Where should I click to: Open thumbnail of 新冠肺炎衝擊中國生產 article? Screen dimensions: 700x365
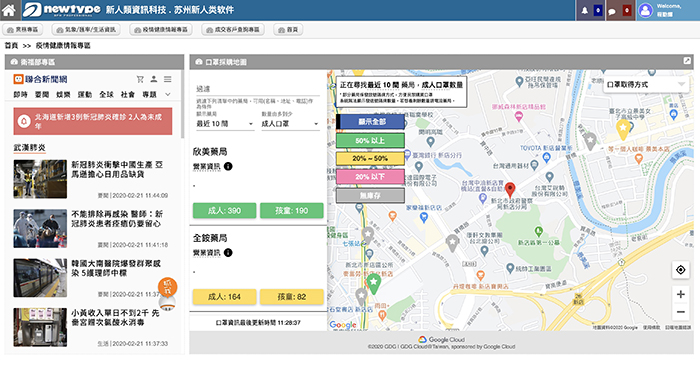(40, 179)
